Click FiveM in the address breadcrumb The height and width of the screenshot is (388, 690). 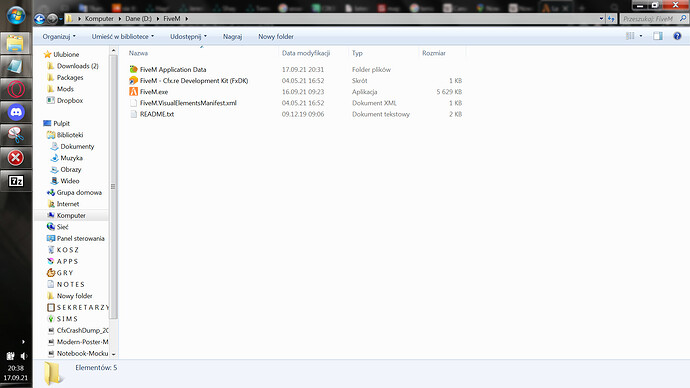click(172, 18)
